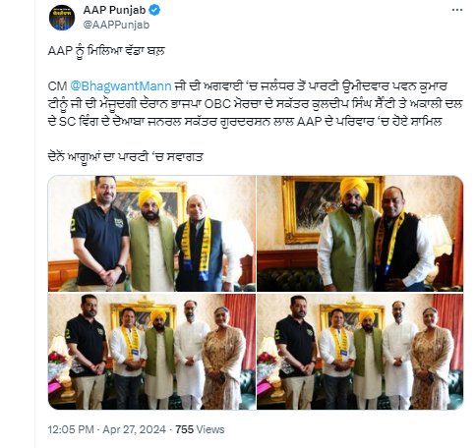Image resolution: width=476 pixels, height=448 pixels.
Task: Open the top-left photo with three men
Action: coord(151,234)
